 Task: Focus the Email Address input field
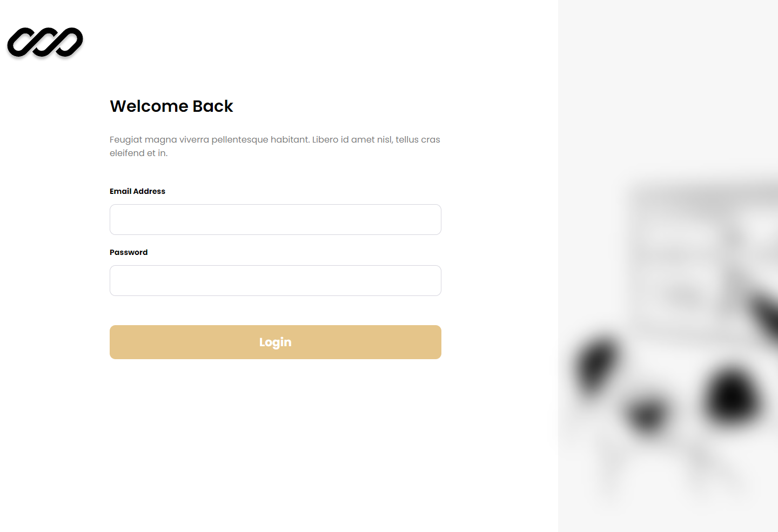pyautogui.click(x=276, y=219)
